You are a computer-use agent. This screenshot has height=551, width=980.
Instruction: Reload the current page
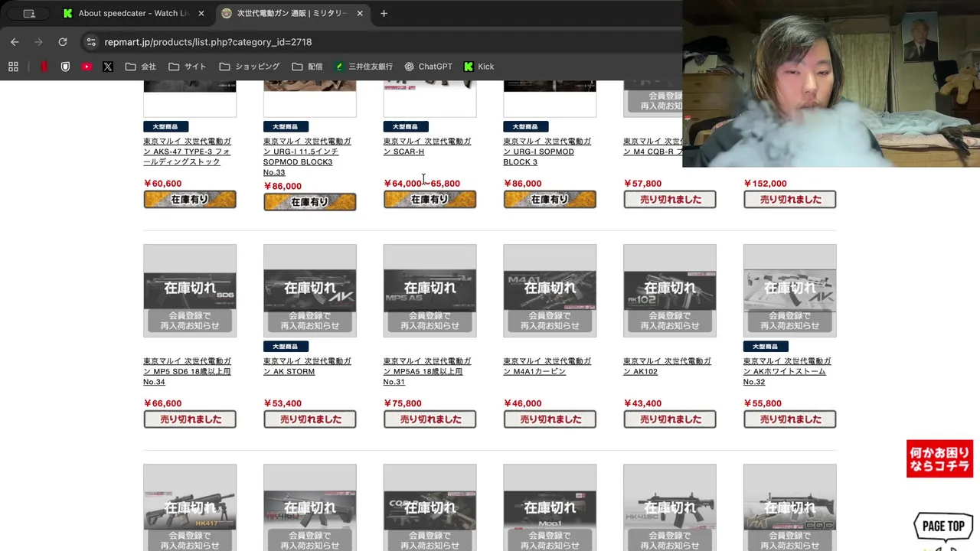coord(63,42)
